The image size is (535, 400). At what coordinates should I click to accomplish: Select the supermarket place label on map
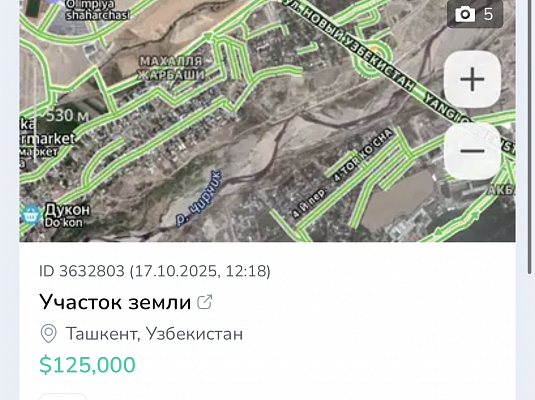click(47, 139)
